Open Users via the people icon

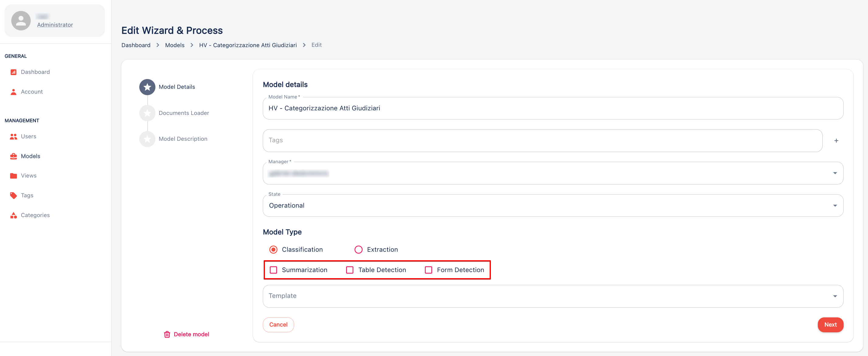[x=13, y=137]
